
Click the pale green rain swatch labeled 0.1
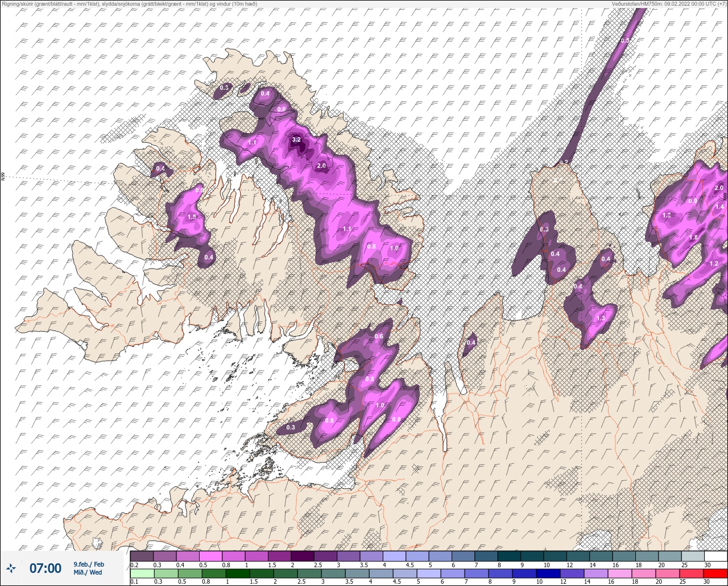click(142, 573)
